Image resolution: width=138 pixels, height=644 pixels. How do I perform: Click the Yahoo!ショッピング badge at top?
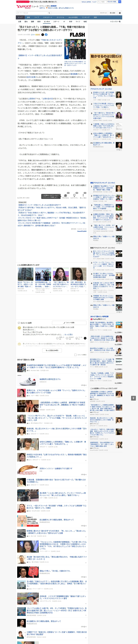(23, 2)
